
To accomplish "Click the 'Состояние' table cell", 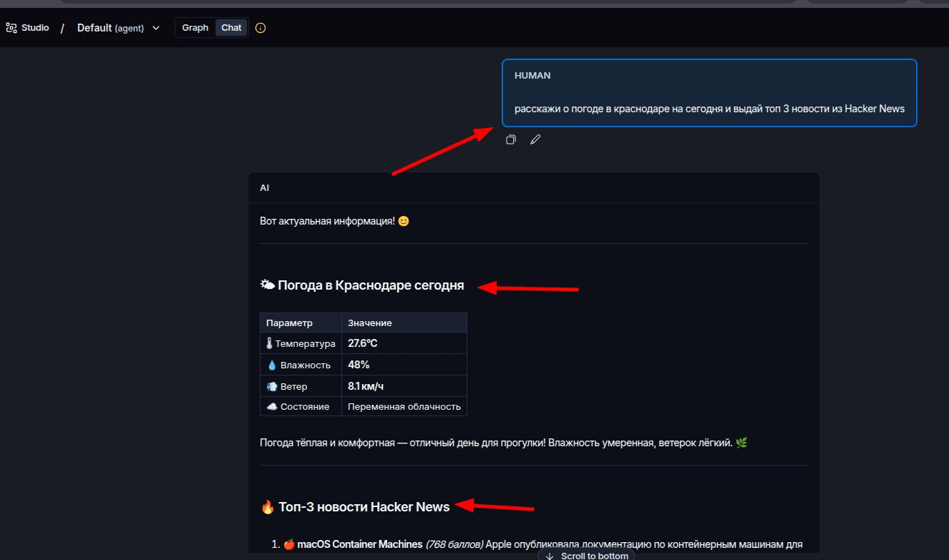I will click(x=301, y=406).
